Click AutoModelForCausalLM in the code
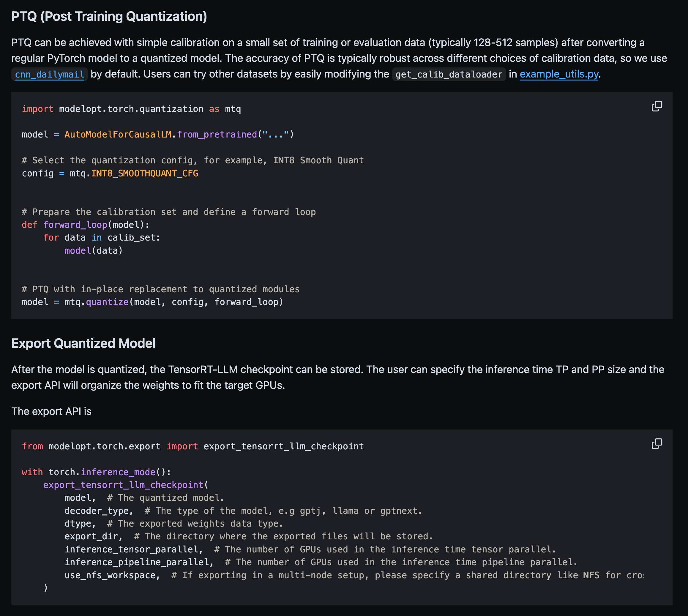This screenshot has width=688, height=616. coord(118,134)
